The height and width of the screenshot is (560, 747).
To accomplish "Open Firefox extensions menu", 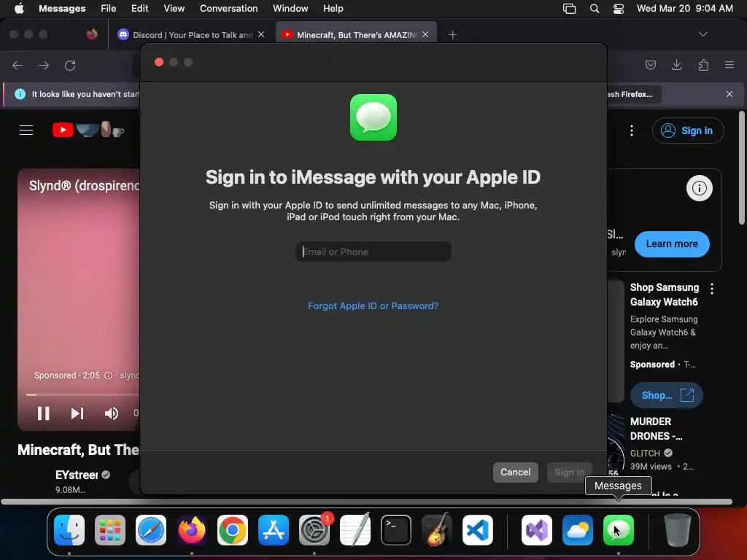I will coord(703,65).
